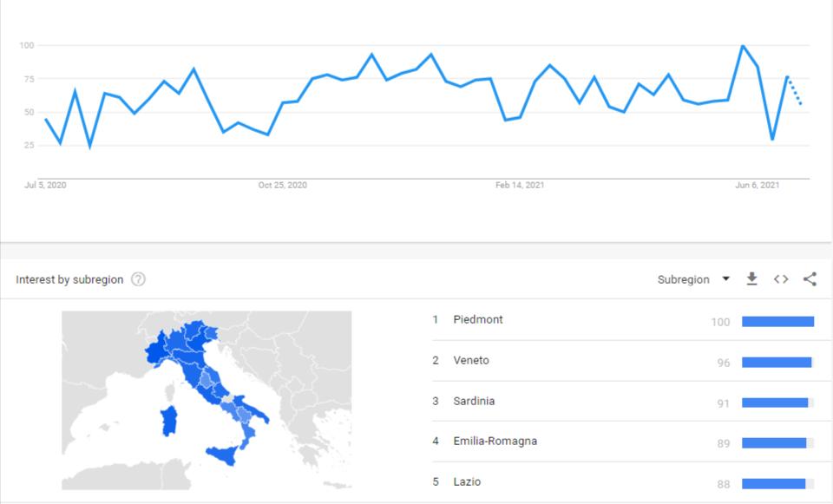Click the Piedmont interest bar
The width and height of the screenshot is (833, 504).
point(777,322)
